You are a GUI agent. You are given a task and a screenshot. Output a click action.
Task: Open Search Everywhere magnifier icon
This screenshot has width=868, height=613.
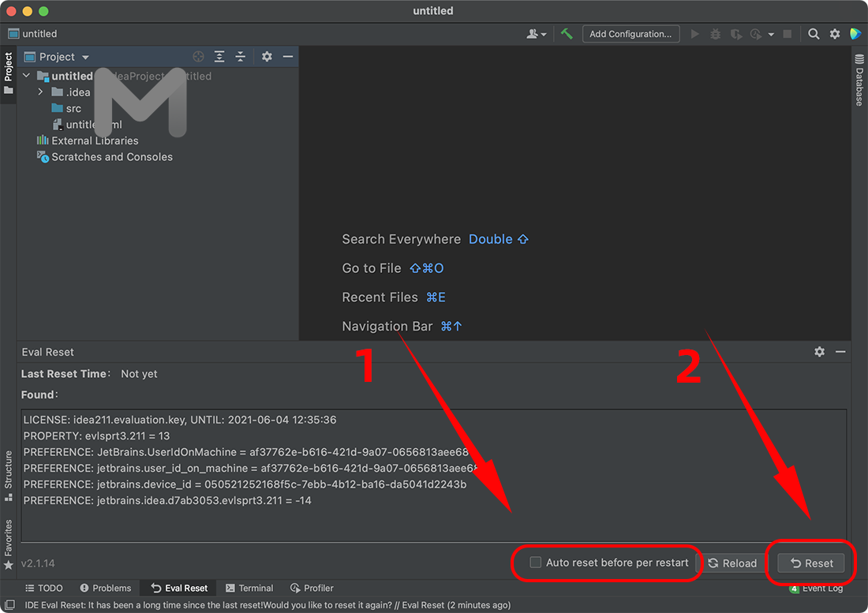pyautogui.click(x=814, y=34)
